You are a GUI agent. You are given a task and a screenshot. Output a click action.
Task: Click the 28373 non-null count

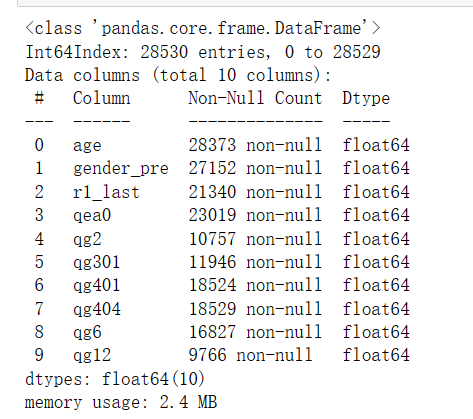255,145
